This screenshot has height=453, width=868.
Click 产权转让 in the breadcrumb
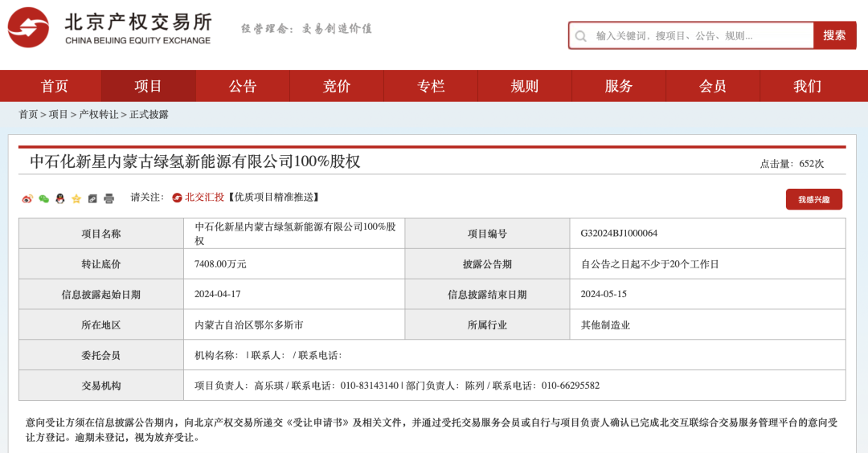tap(98, 115)
